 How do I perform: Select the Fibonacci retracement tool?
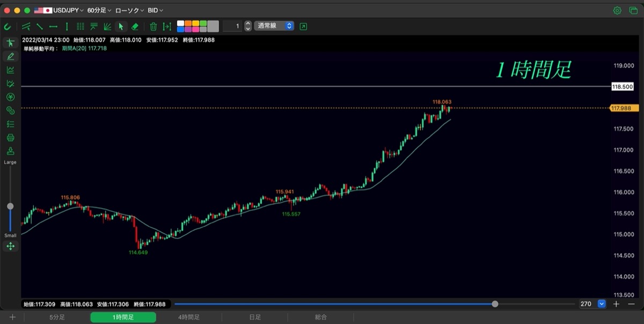click(94, 26)
